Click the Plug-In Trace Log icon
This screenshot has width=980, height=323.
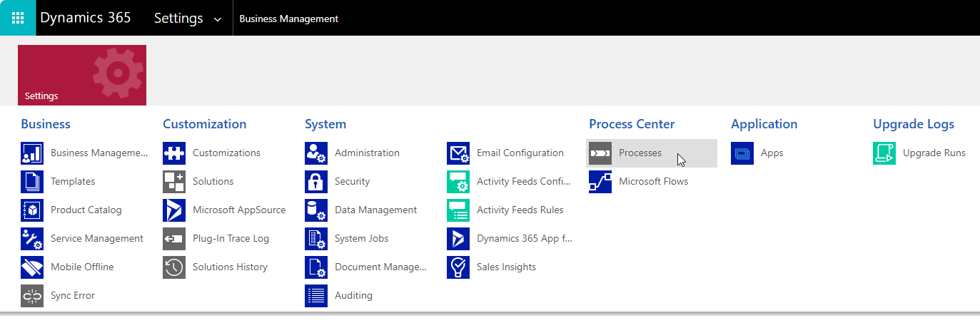coord(174,239)
